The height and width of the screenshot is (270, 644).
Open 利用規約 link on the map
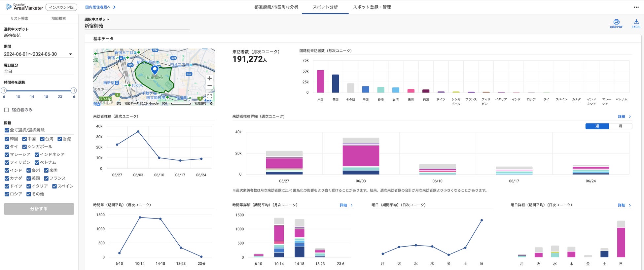point(200,104)
